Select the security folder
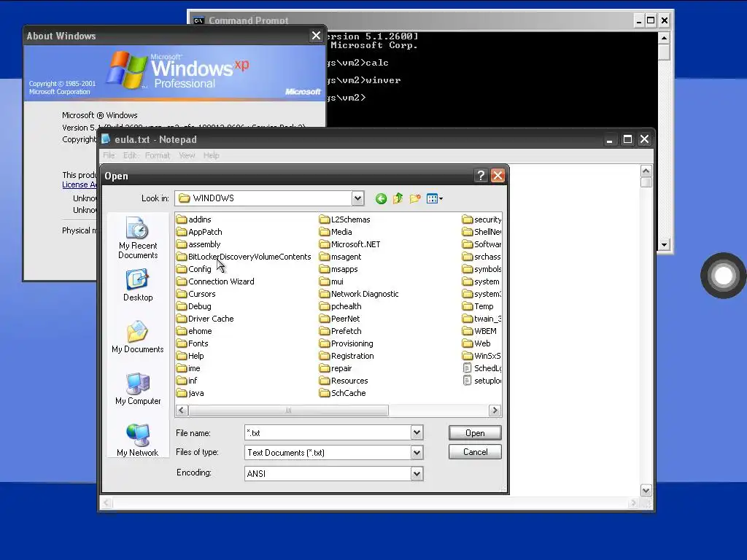 pos(482,219)
